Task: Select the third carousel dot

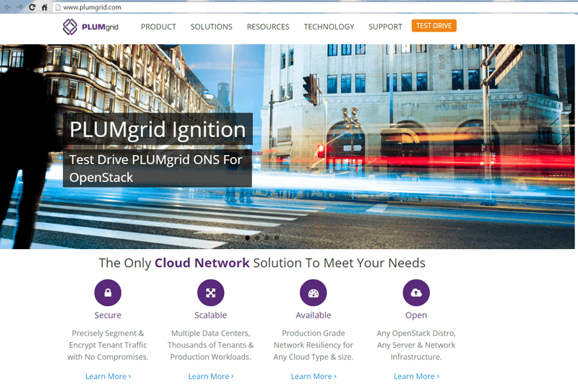Action: (x=267, y=238)
